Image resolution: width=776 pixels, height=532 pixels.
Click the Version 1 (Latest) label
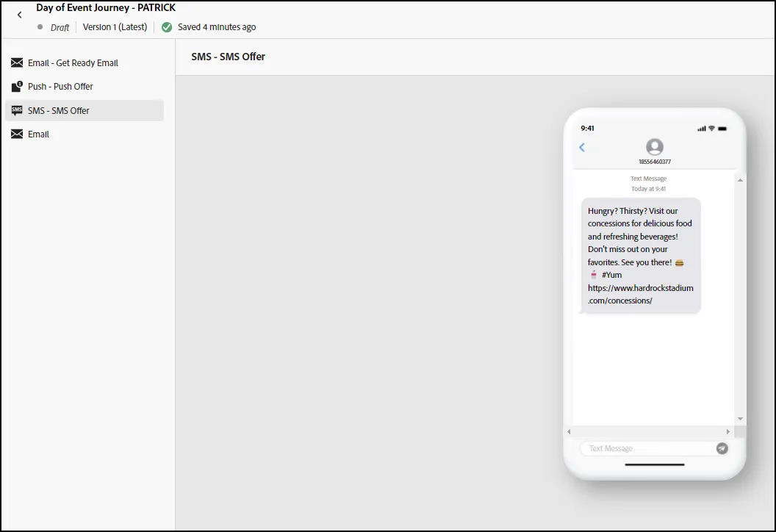[x=115, y=27]
